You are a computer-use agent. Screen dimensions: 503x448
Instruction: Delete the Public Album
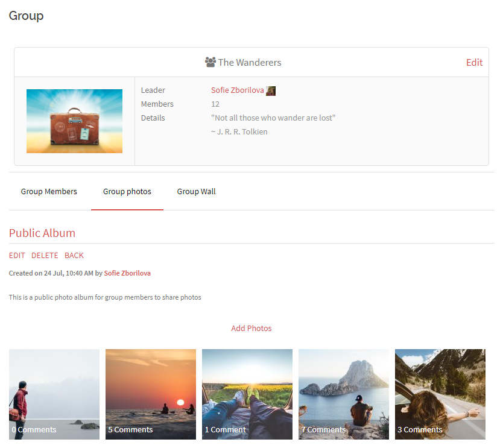[x=45, y=256]
